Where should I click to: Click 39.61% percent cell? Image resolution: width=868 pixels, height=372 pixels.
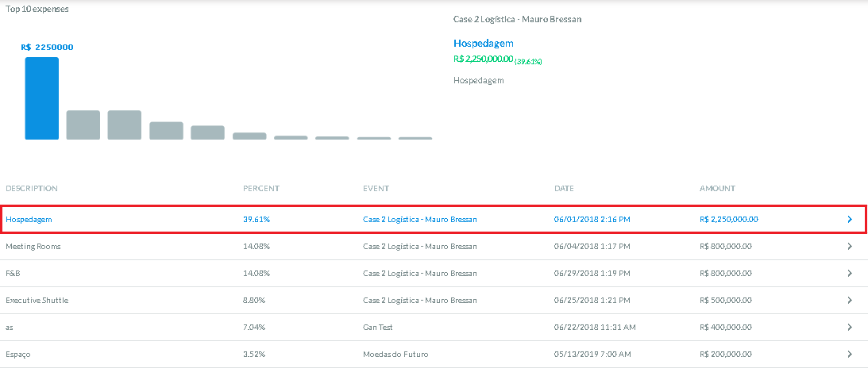[x=257, y=220]
